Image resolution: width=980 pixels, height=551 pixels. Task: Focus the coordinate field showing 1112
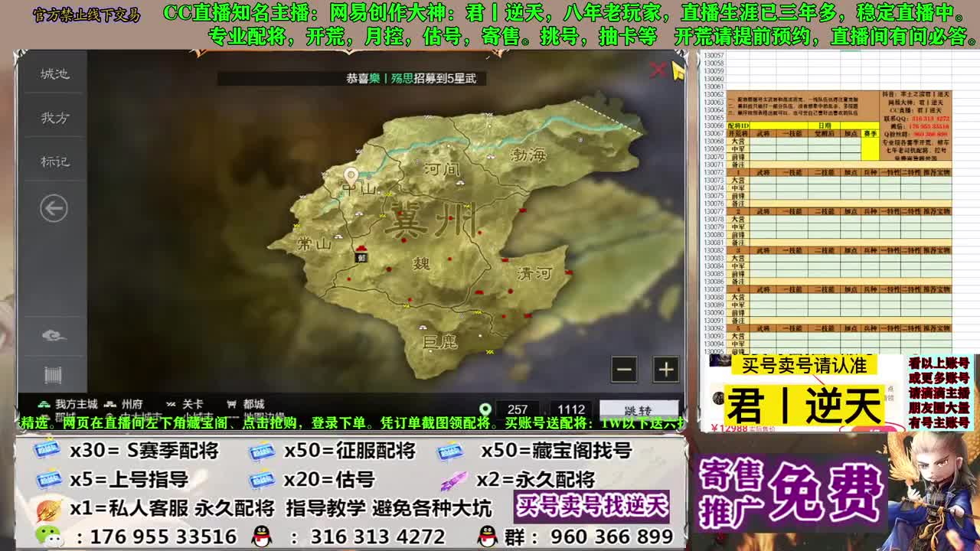[x=571, y=409]
